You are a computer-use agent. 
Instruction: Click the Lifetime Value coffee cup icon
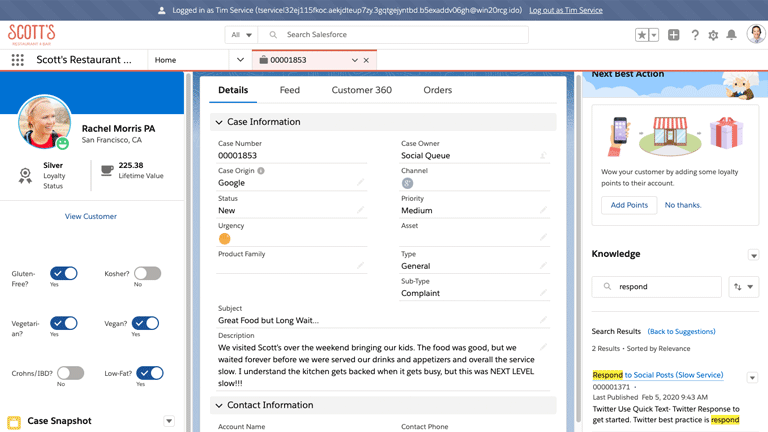point(107,170)
